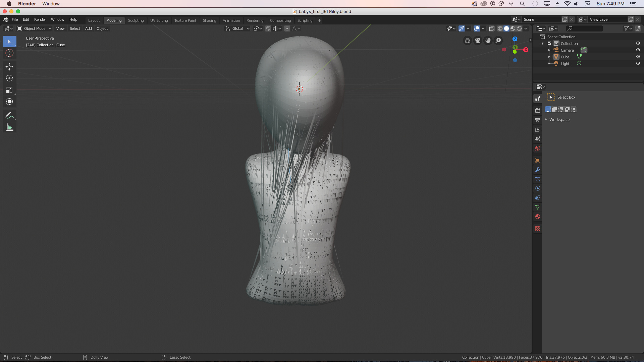Click the Shading menu tab
The image size is (644, 362).
click(x=209, y=20)
